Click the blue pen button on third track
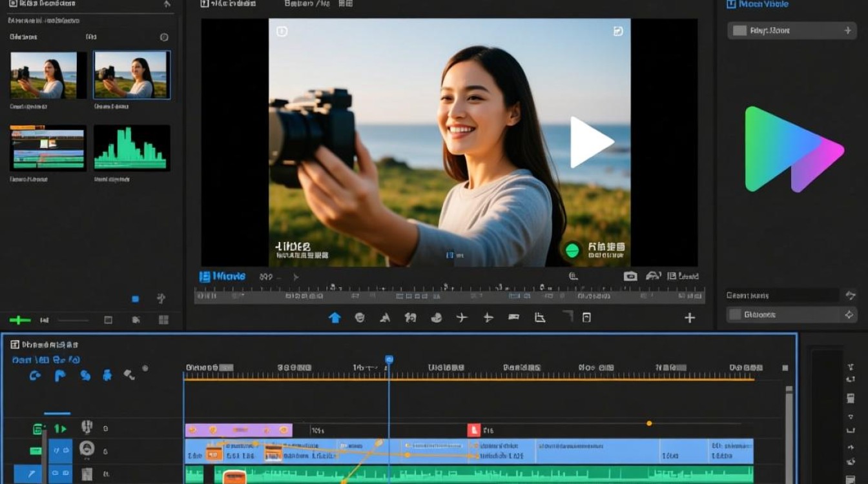Image resolution: width=868 pixels, height=484 pixels. 28,474
